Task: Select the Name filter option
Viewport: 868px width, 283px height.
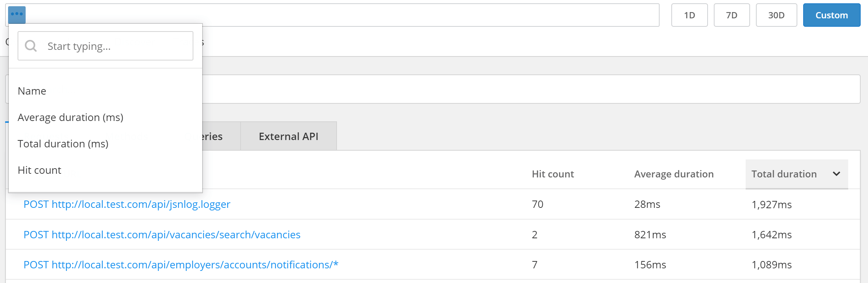Action: point(32,91)
